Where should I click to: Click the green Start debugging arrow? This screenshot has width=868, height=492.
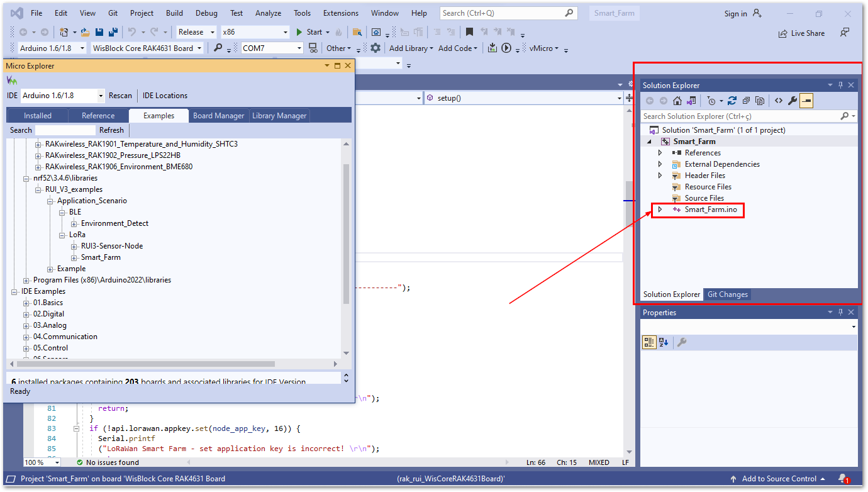click(299, 32)
